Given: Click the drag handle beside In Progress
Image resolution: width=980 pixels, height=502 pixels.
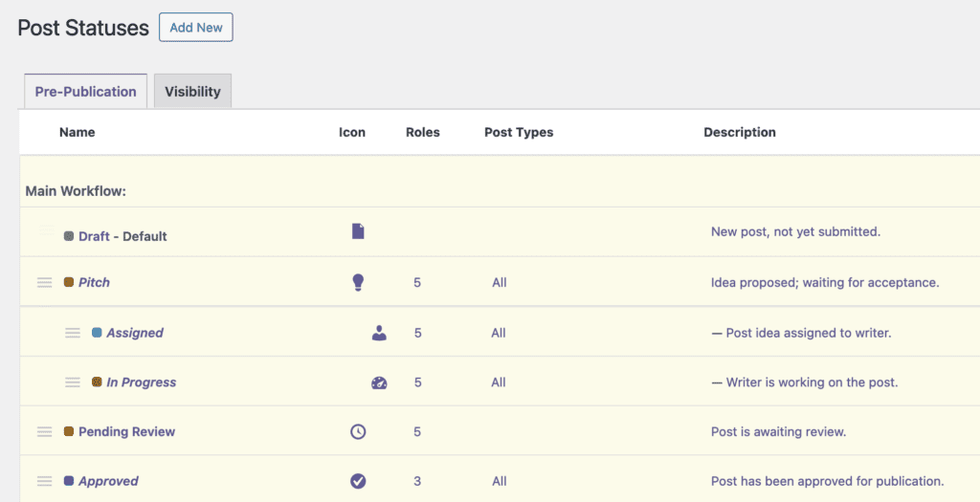Looking at the screenshot, I should coord(73,382).
